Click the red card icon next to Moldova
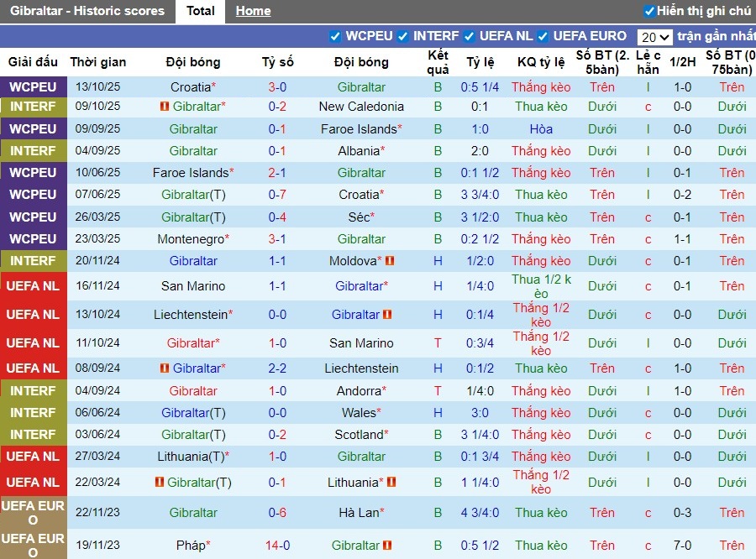756x559 pixels. 390,261
